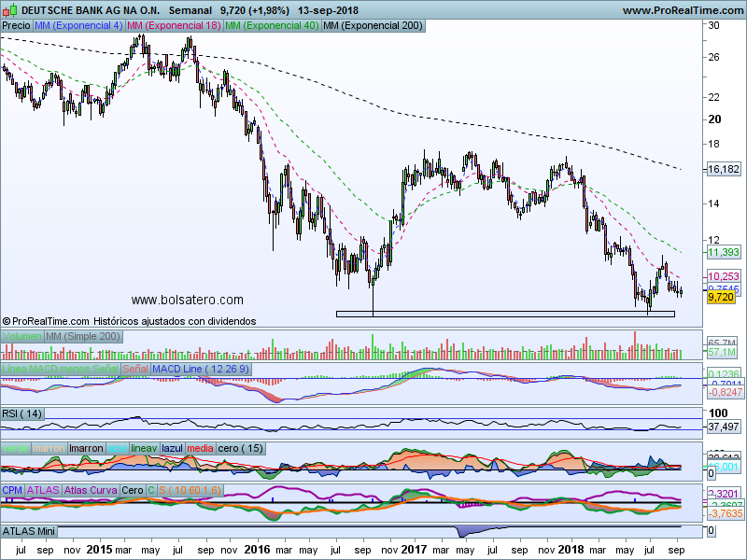The width and height of the screenshot is (747, 560).
Task: Click the RSI value tag 37,497
Action: click(x=724, y=427)
